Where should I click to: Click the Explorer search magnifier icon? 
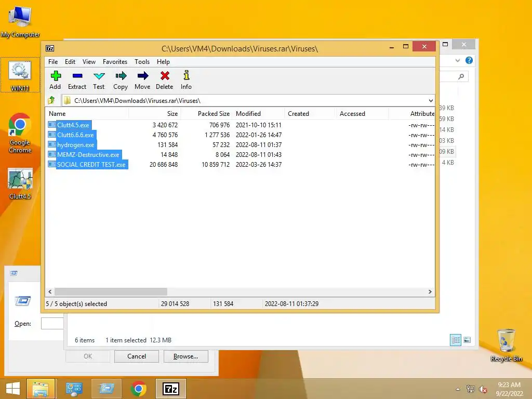(x=461, y=77)
